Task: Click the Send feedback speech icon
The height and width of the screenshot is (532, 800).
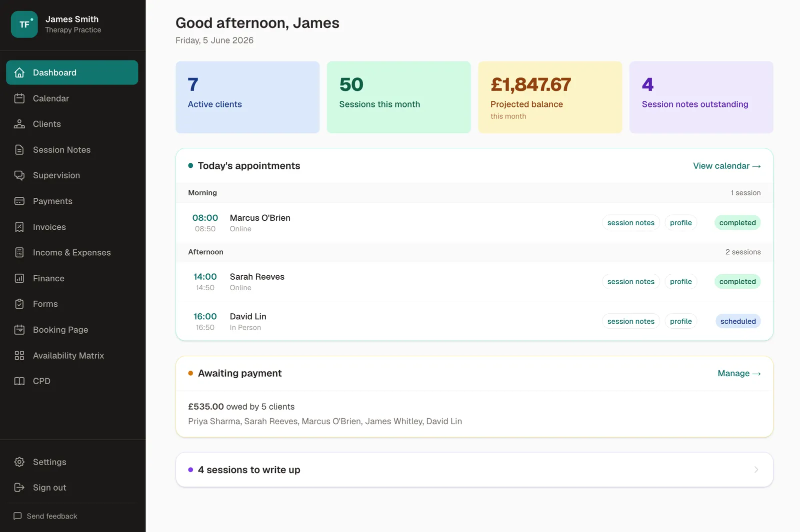Action: 17,516
